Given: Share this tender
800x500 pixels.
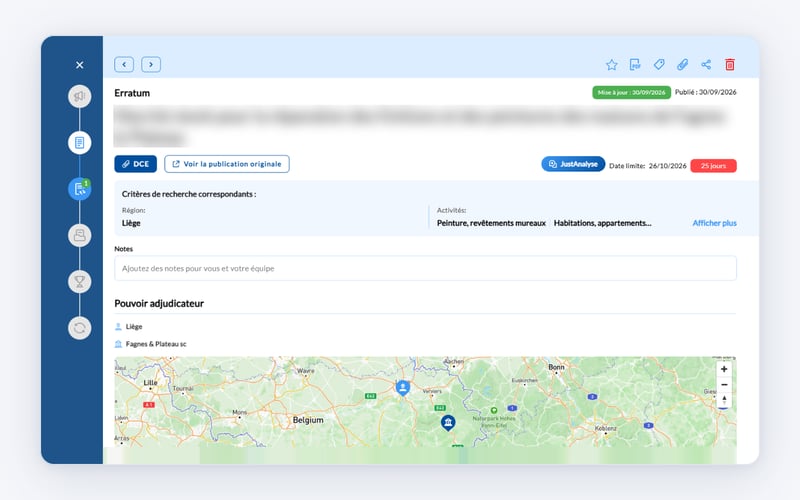Looking at the screenshot, I should (x=706, y=64).
